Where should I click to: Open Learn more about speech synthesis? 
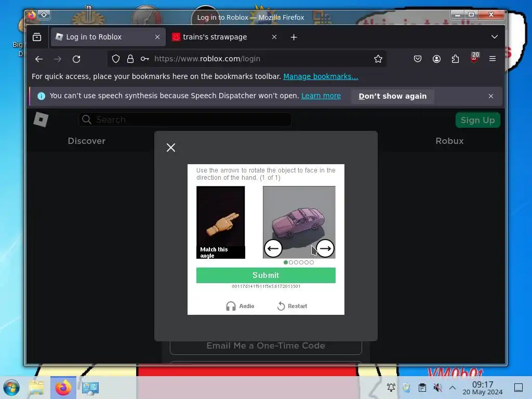click(x=321, y=96)
